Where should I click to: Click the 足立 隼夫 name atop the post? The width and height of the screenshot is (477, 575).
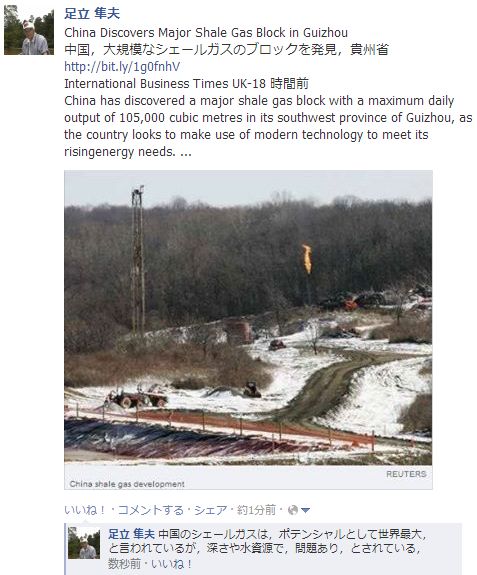92,14
